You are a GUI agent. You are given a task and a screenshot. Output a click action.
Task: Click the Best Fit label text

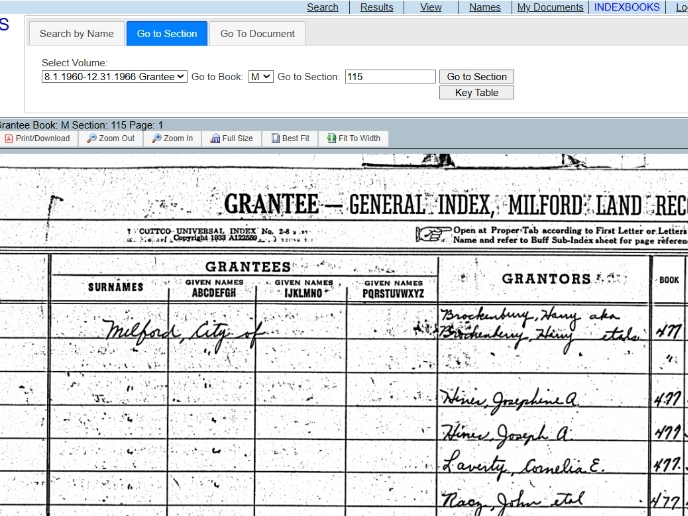pos(296,139)
